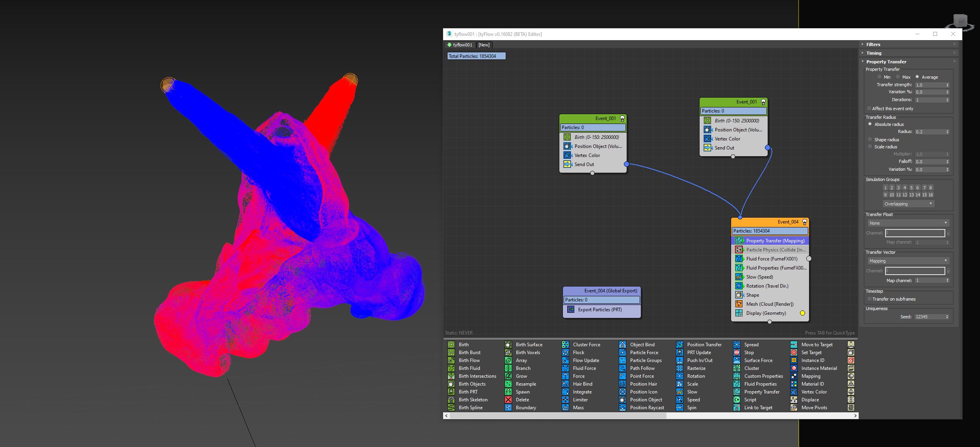Toggle the Event_004 lightbulb icon
Viewport: 980px width, 447px height.
click(805, 222)
